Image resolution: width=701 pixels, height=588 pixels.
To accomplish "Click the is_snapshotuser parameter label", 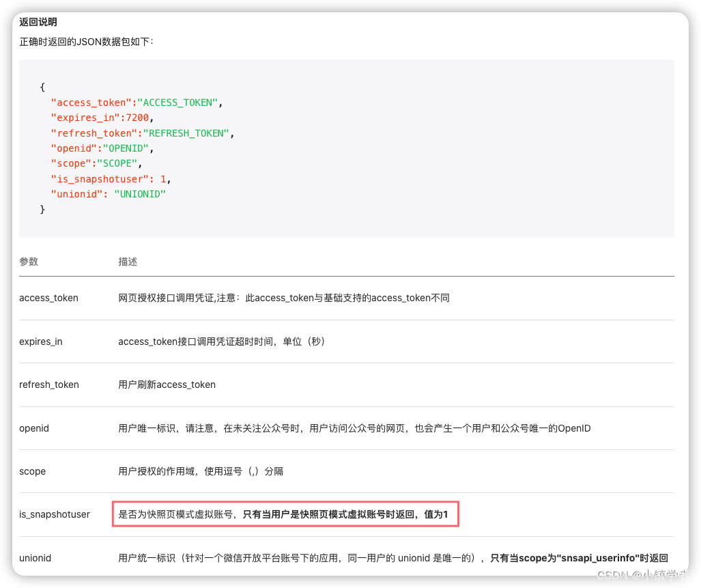I will pyautogui.click(x=55, y=514).
